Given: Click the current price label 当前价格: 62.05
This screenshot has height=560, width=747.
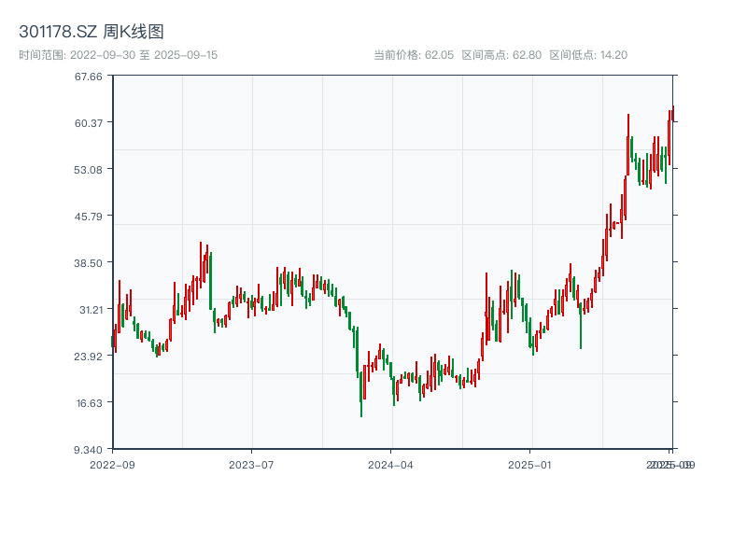Looking at the screenshot, I should click(414, 55).
